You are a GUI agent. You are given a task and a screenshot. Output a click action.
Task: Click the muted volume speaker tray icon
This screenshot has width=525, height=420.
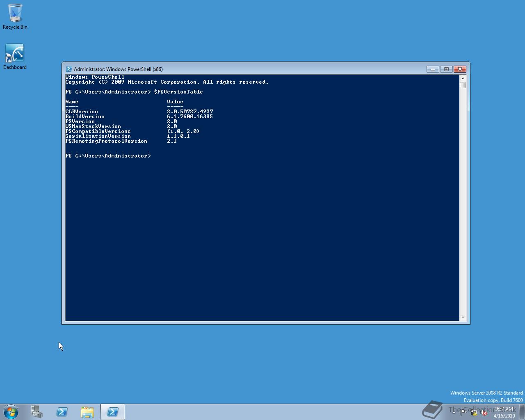pos(484,412)
